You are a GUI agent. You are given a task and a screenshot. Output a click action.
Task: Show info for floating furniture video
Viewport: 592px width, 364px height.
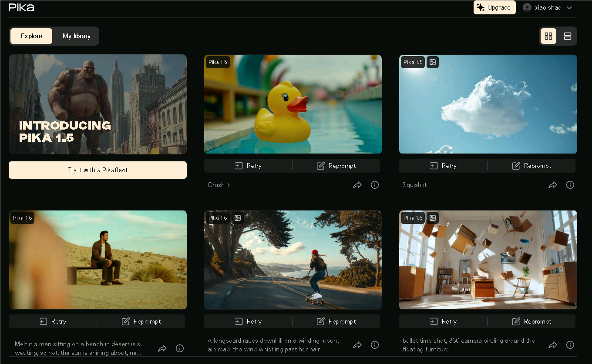(570, 345)
